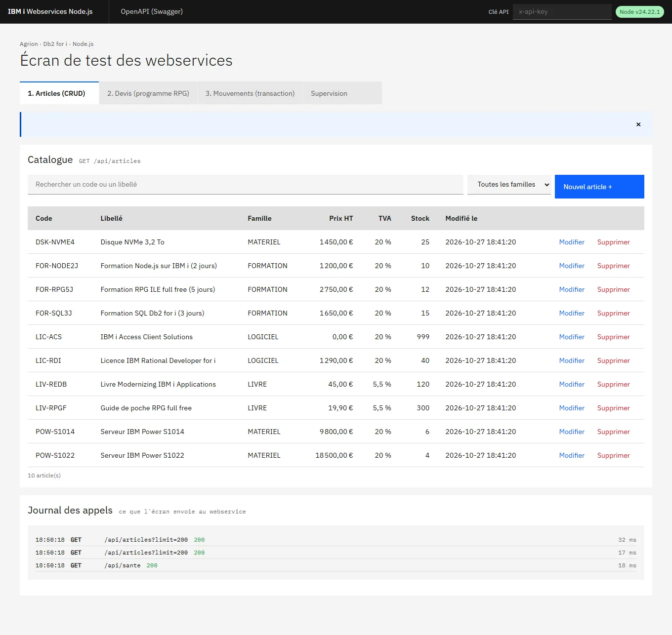Open the Toutes les familles dropdown
This screenshot has width=672, height=635.
[509, 185]
